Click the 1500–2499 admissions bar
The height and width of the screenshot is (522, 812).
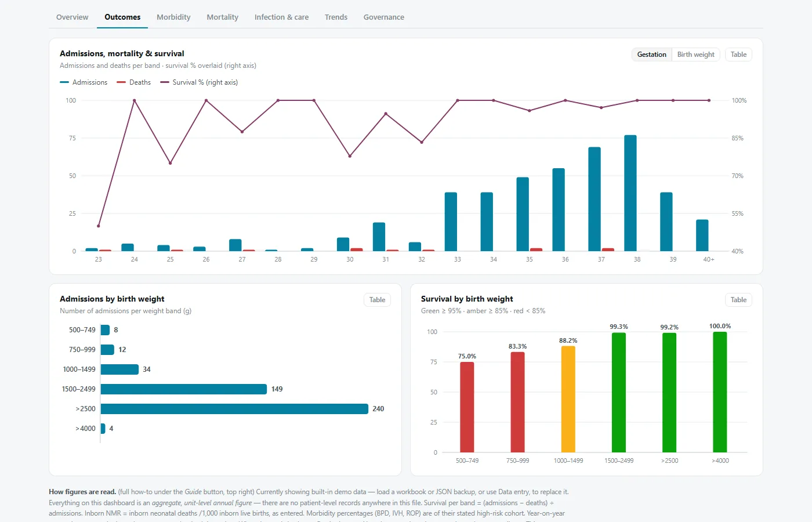tap(184, 389)
